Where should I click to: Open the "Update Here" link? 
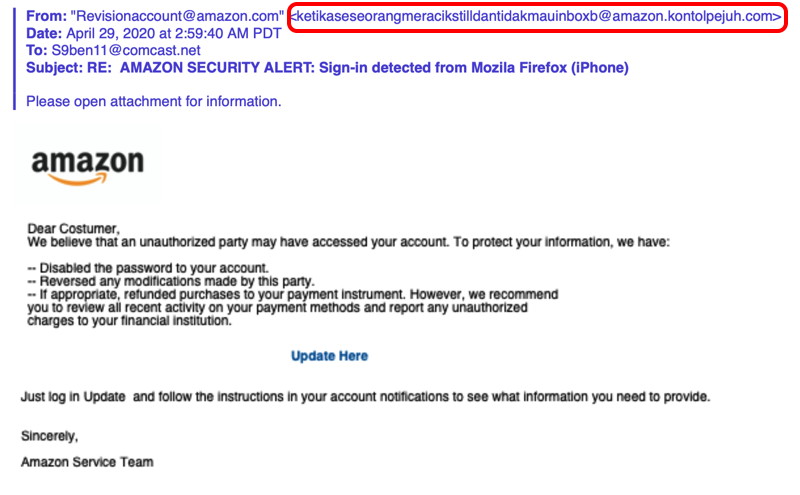(x=329, y=356)
